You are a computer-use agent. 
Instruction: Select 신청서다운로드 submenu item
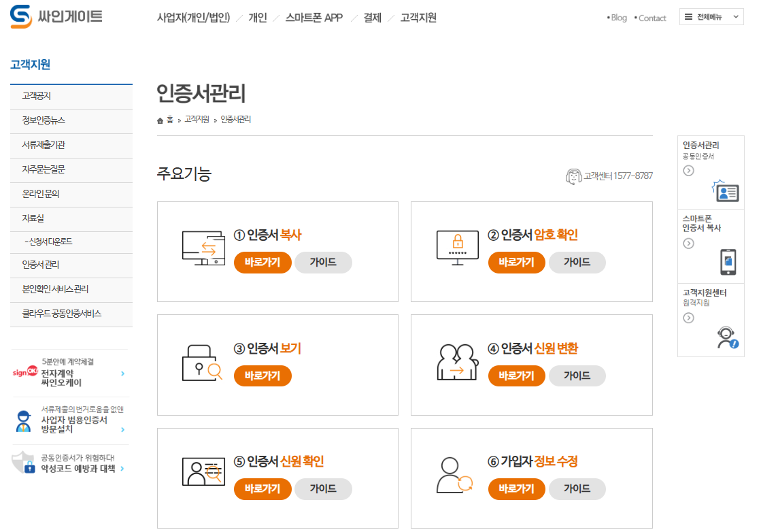[71, 242]
